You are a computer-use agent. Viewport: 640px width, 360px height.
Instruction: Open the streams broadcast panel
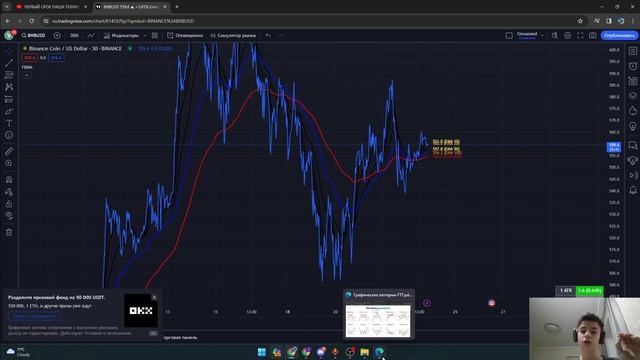[x=633, y=175]
